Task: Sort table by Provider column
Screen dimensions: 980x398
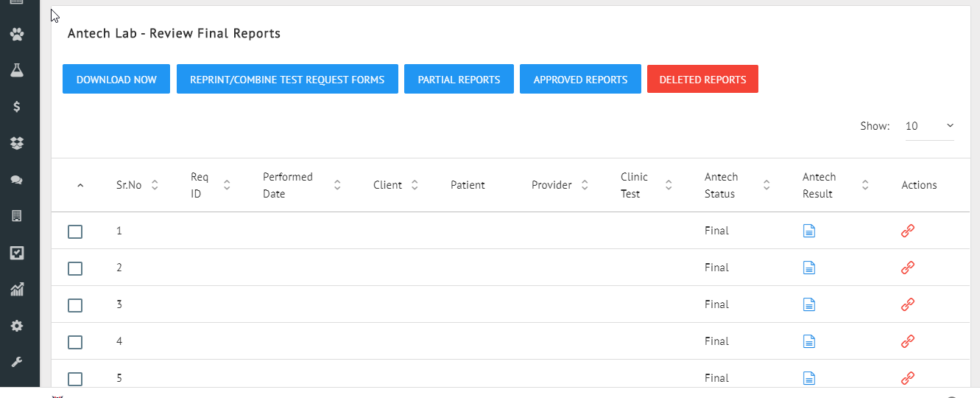Action: 585,185
